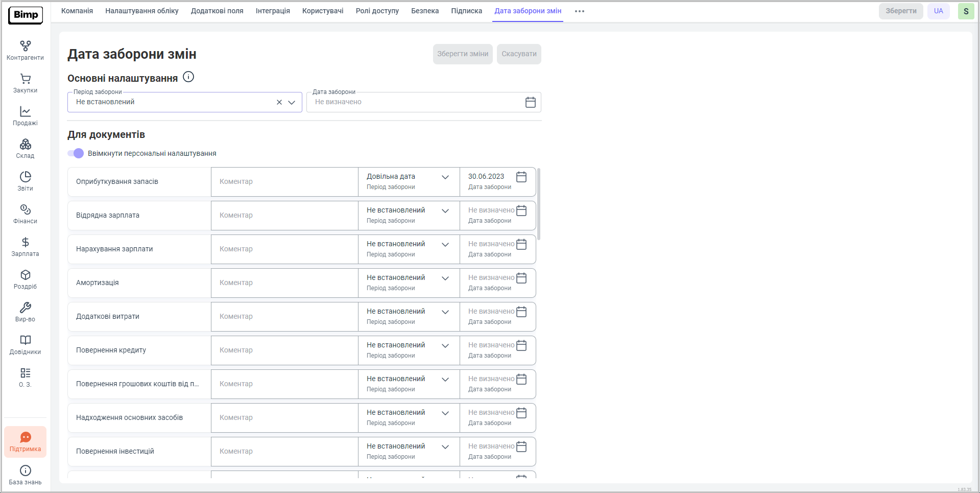Viewport: 980px width, 493px height.
Task: Open calendar for main Дата заборони field
Action: [x=530, y=102]
